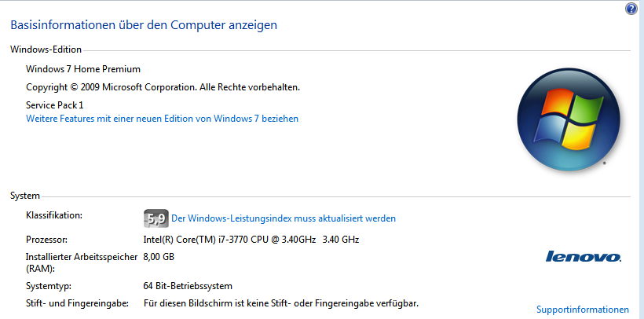Open 'Weitere Features mit einer neuen Edition' link
This screenshot has height=319, width=644.
163,119
